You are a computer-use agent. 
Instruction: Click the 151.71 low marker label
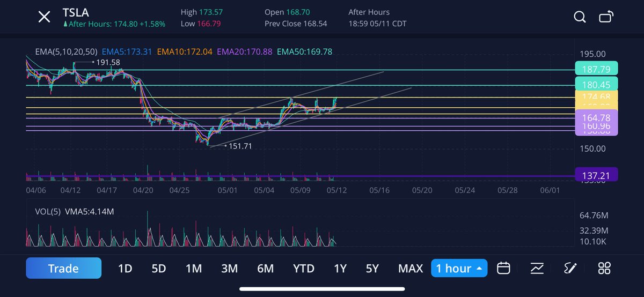pyautogui.click(x=240, y=146)
